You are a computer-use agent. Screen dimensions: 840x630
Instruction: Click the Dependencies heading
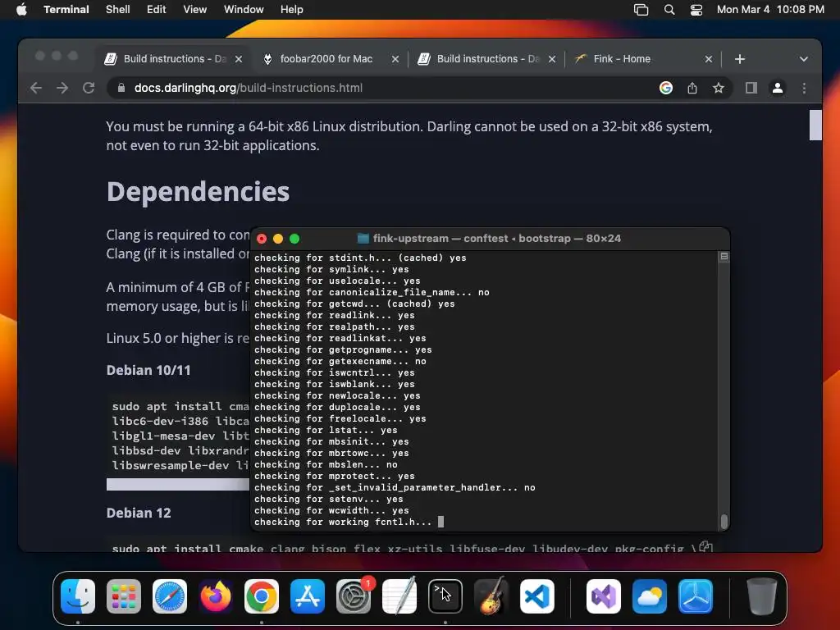pyautogui.click(x=199, y=191)
